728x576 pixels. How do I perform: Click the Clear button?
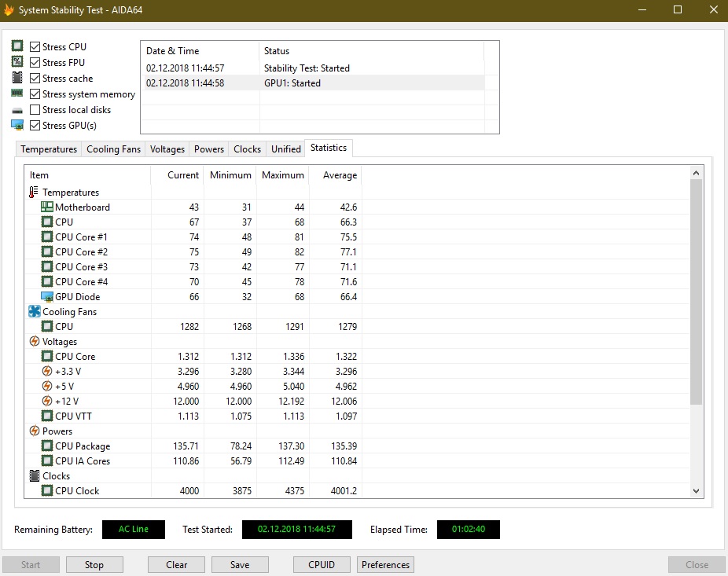176,564
